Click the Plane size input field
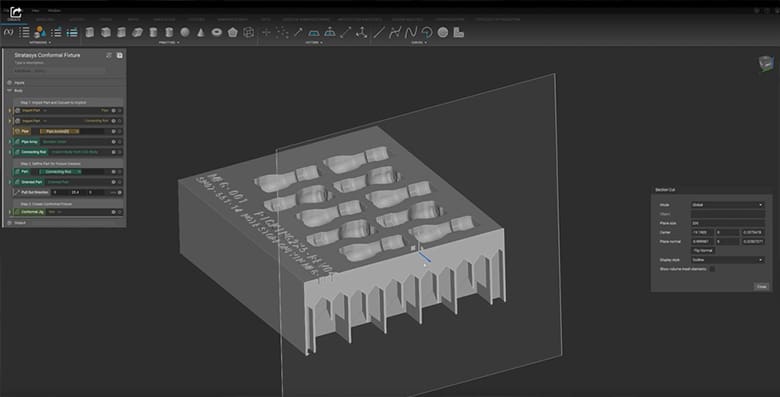The height and width of the screenshot is (397, 780). coord(727,223)
